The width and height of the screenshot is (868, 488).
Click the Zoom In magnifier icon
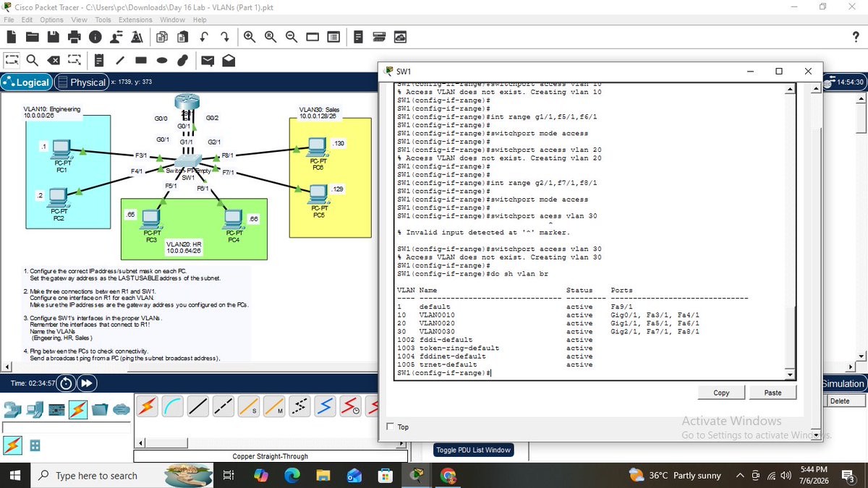[x=250, y=36]
